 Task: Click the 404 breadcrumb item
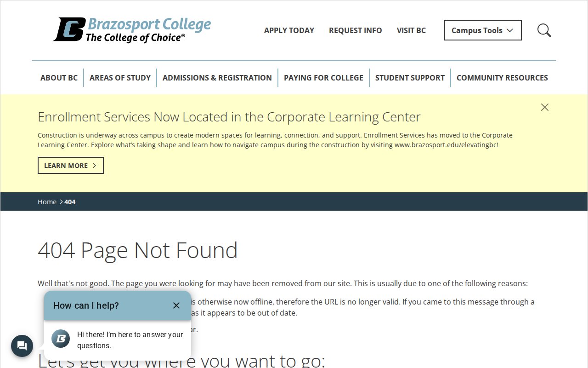[70, 202]
